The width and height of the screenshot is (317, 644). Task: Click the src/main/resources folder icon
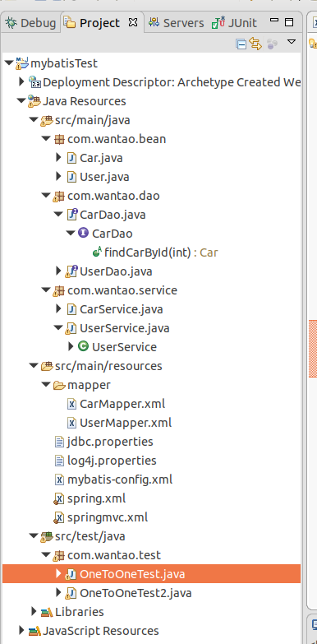[47, 365]
